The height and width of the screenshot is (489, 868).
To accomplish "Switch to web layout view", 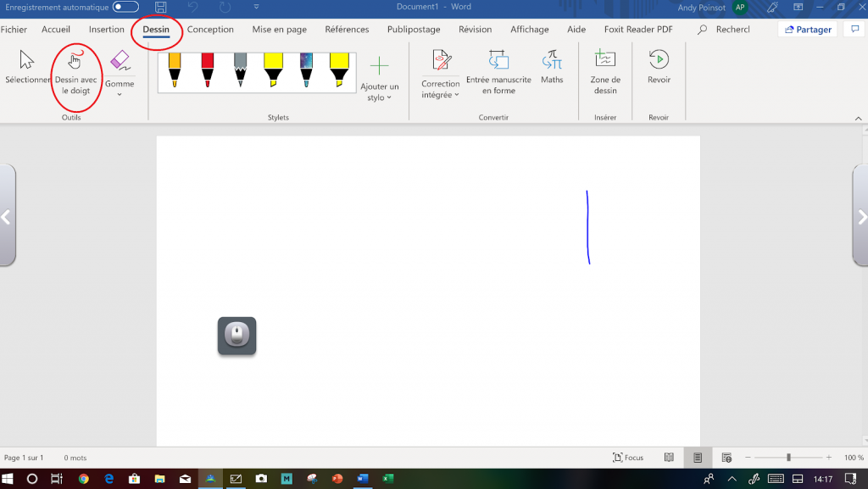I will (726, 458).
